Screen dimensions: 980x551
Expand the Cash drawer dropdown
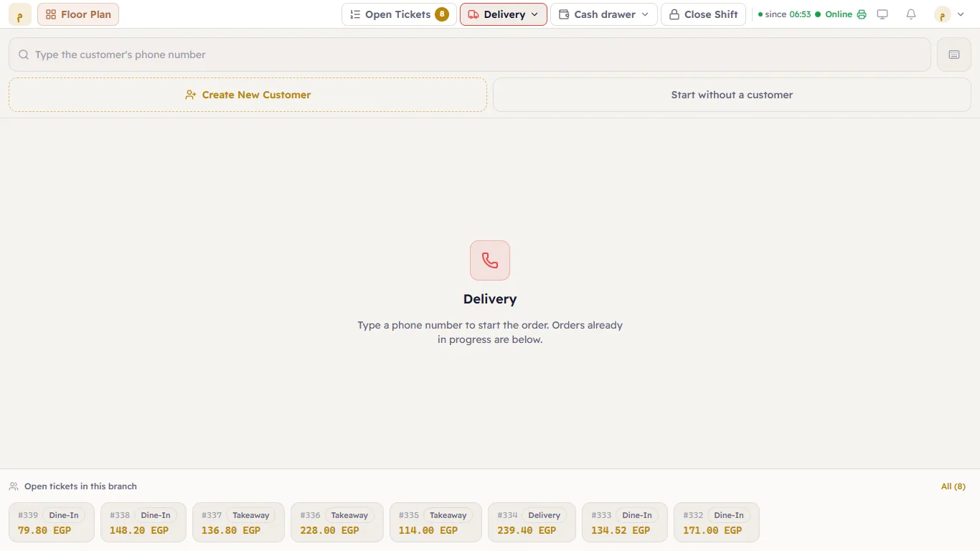604,14
